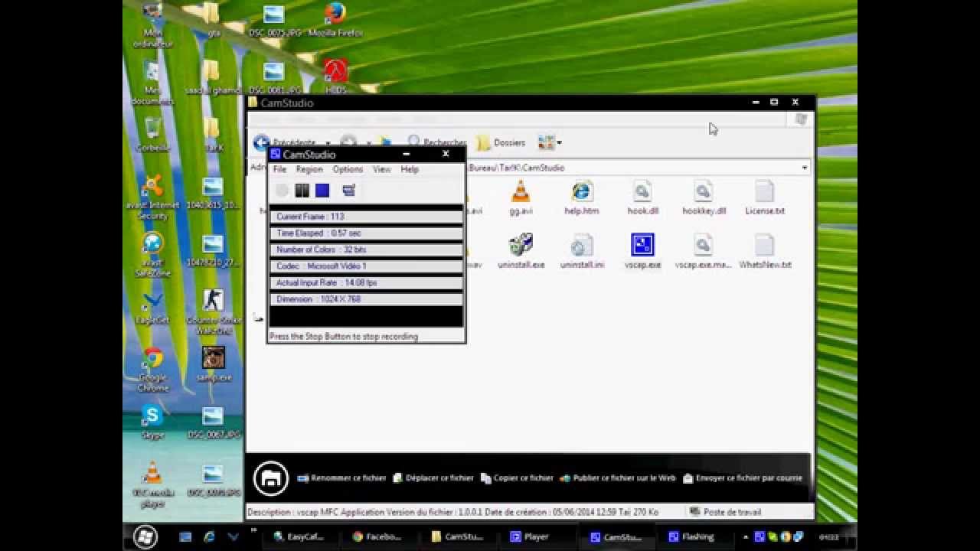The width and height of the screenshot is (980, 551).
Task: Click the Précédente back button in Explorer
Action: click(284, 142)
